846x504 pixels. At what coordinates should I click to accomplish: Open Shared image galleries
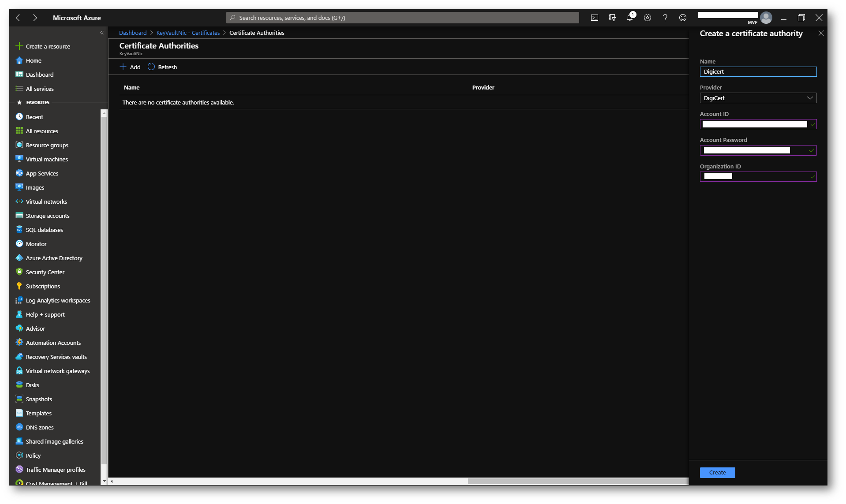tap(49, 441)
